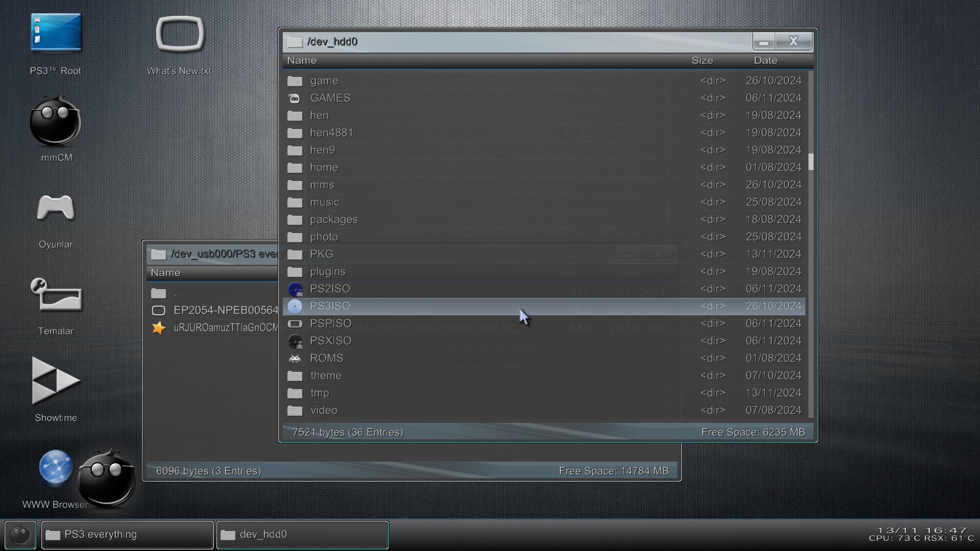Sort file list by Size column
Screen dimensions: 980x551
(702, 60)
